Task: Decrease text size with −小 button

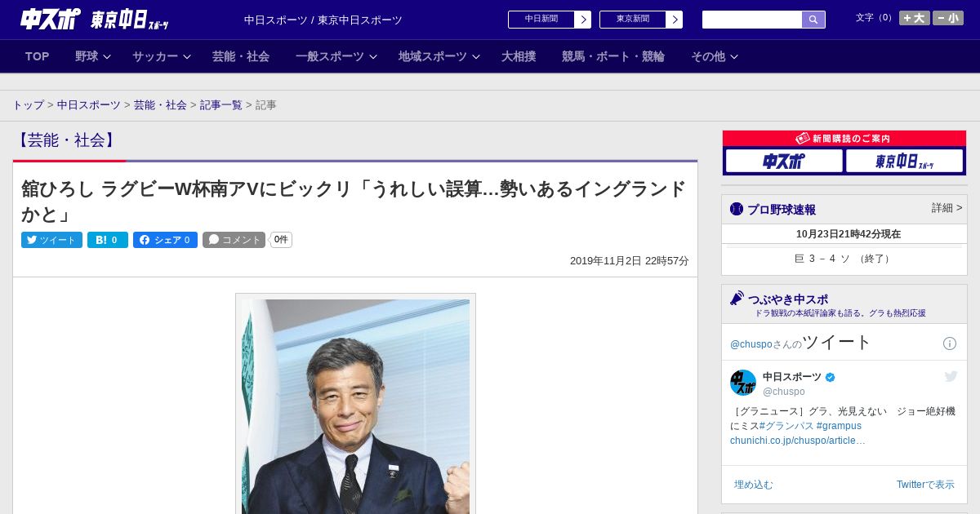Action: pyautogui.click(x=948, y=18)
